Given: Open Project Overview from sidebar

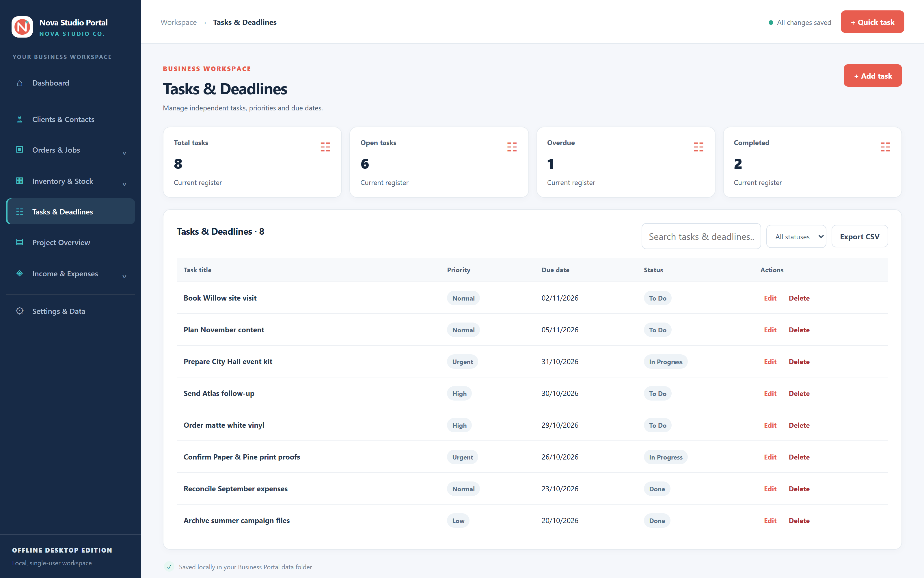Looking at the screenshot, I should point(71,242).
